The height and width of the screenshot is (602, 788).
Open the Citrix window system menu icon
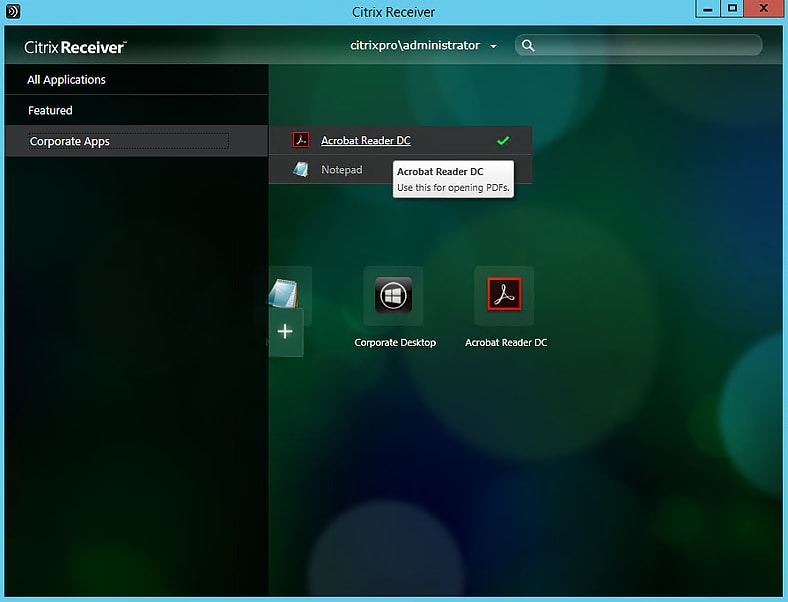(x=13, y=11)
